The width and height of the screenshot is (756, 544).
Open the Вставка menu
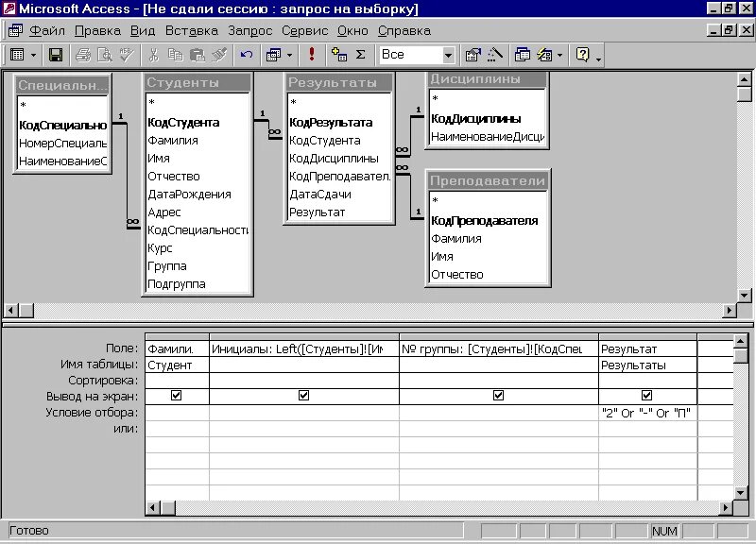[x=192, y=30]
